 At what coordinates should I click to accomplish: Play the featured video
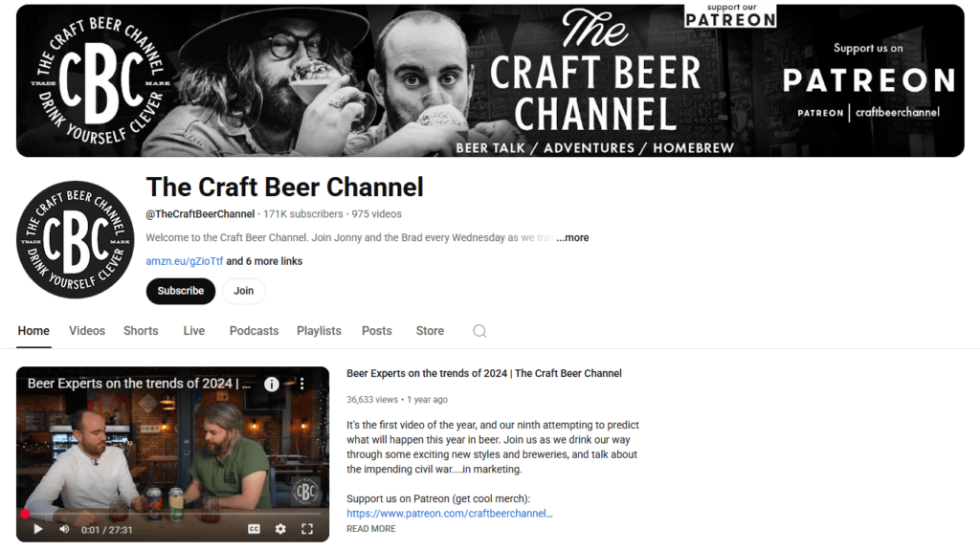[38, 529]
